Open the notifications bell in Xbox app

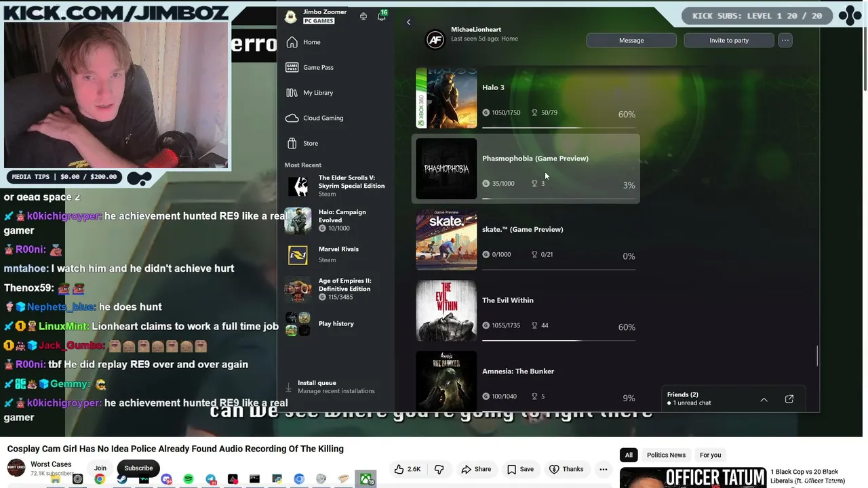point(382,16)
